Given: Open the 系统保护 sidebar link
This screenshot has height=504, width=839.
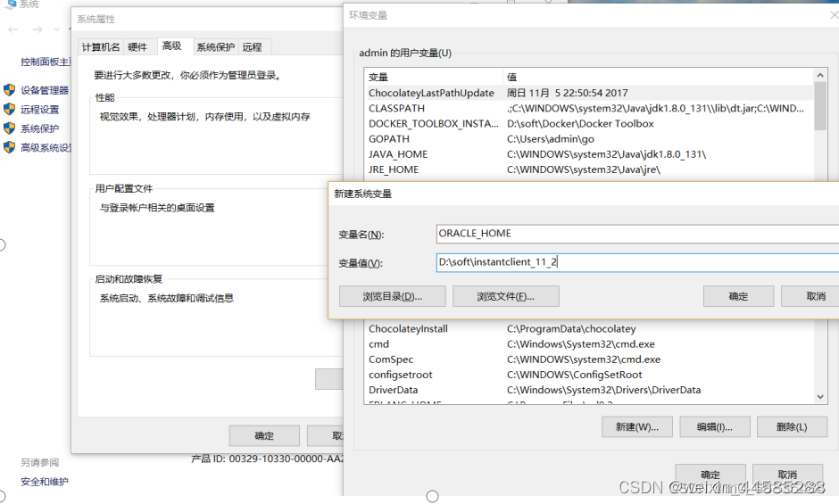Looking at the screenshot, I should 39,129.
